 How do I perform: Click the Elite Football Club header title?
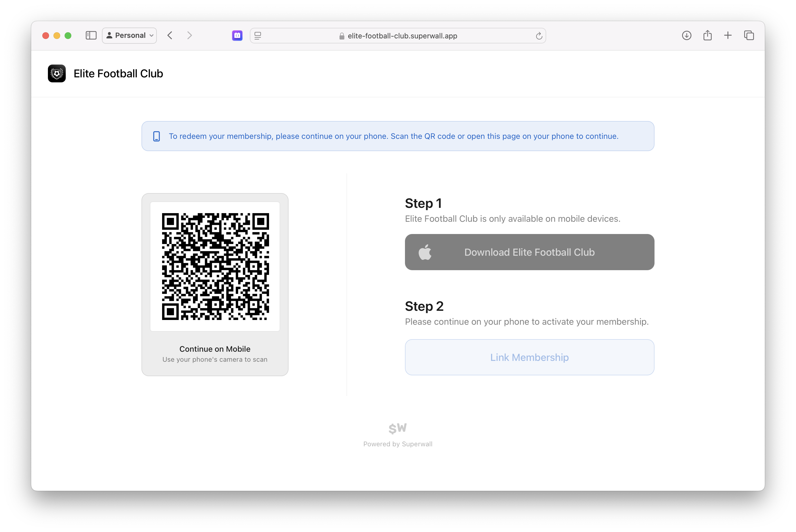(x=118, y=74)
